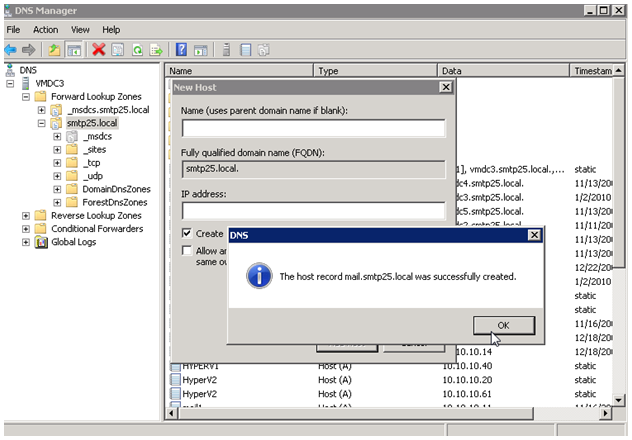
Task: Click the horizontal scrollbar thumb in record list
Action: pyautogui.click(x=355, y=413)
